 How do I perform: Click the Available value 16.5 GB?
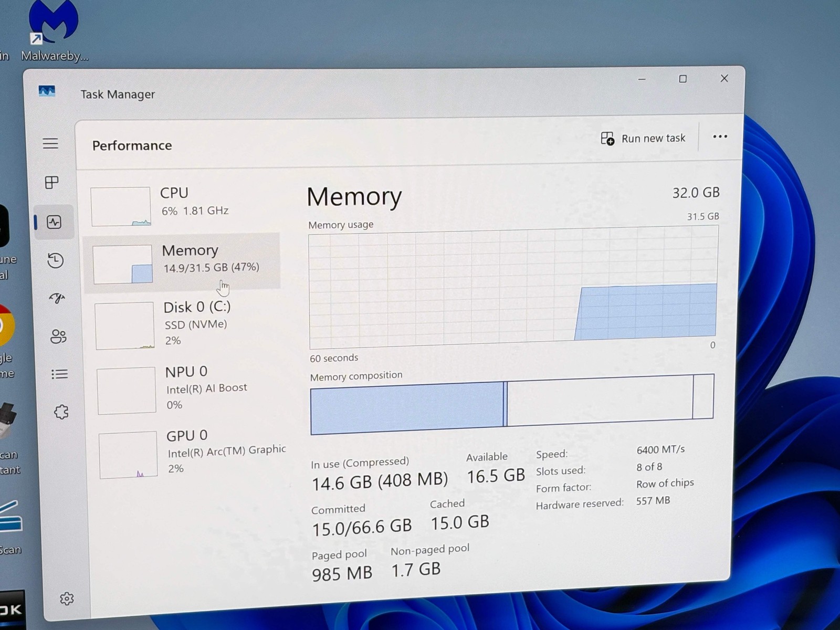(496, 476)
